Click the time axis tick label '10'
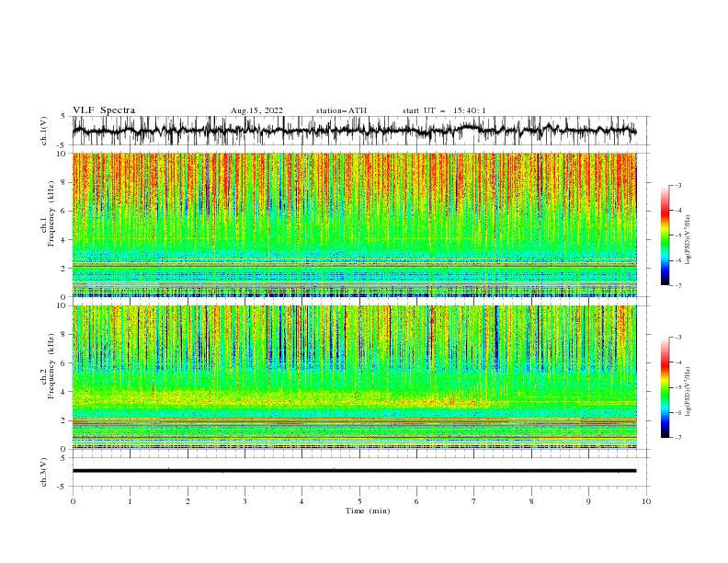The image size is (728, 563). tap(646, 501)
